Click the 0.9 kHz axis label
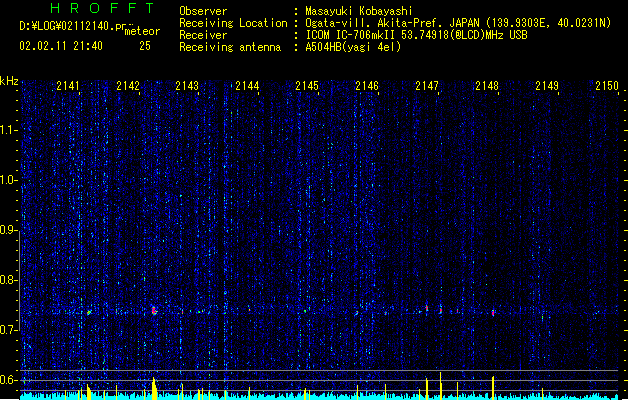The image size is (629, 400). [8, 230]
